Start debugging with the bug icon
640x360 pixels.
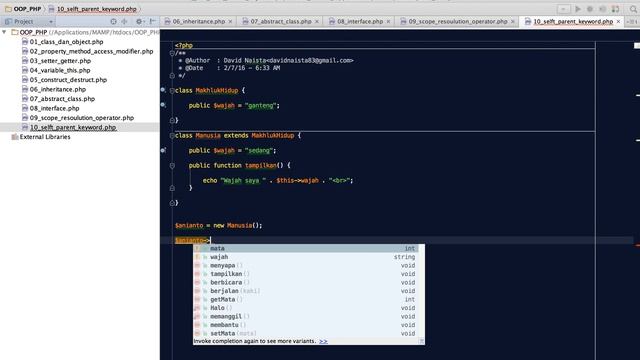[590, 9]
